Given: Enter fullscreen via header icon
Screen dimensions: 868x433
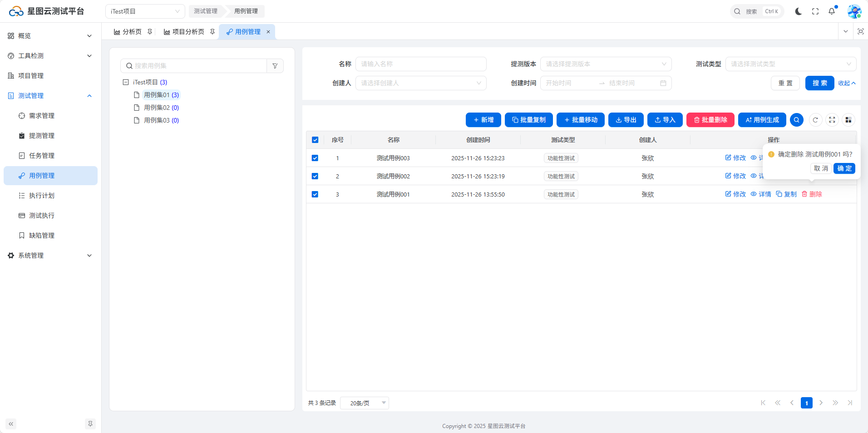Looking at the screenshot, I should (815, 11).
